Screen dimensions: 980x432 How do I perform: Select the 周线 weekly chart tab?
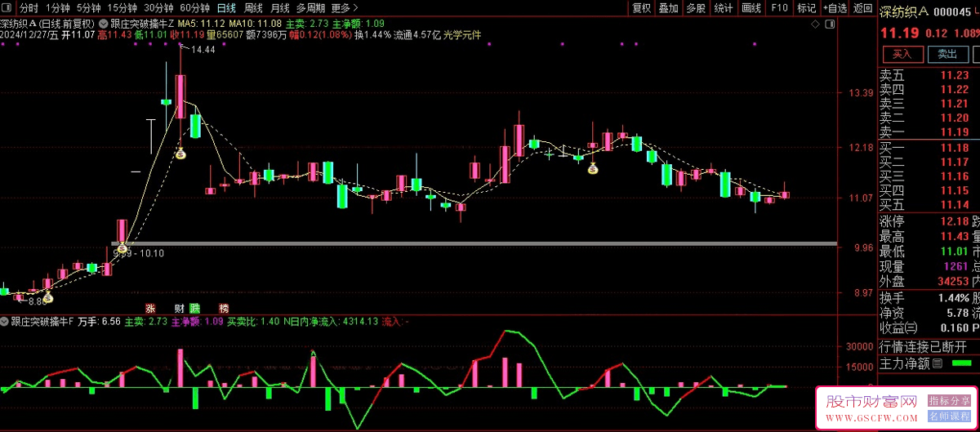pyautogui.click(x=253, y=7)
